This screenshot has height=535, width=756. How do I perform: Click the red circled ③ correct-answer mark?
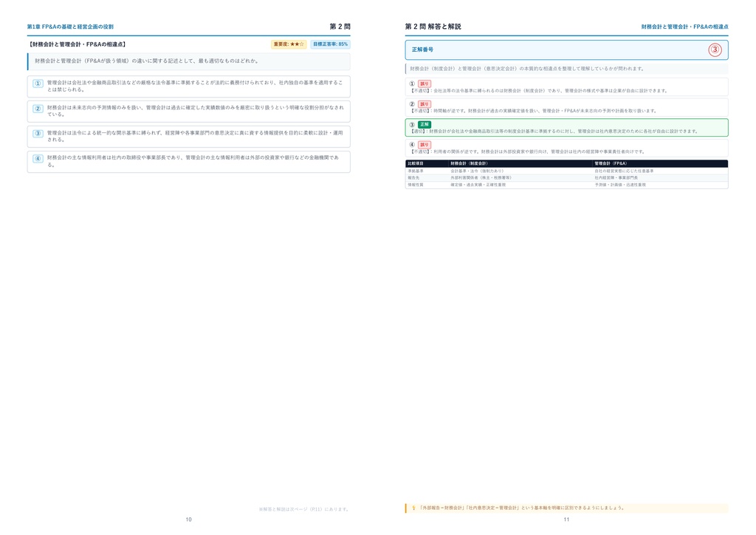[x=715, y=50]
